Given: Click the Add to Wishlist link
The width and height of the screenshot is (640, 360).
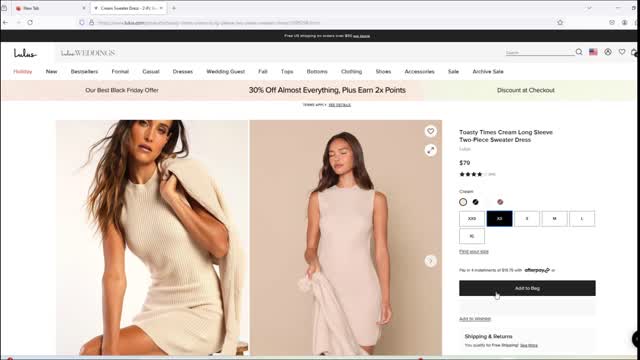Looking at the screenshot, I should pyautogui.click(x=475, y=319).
